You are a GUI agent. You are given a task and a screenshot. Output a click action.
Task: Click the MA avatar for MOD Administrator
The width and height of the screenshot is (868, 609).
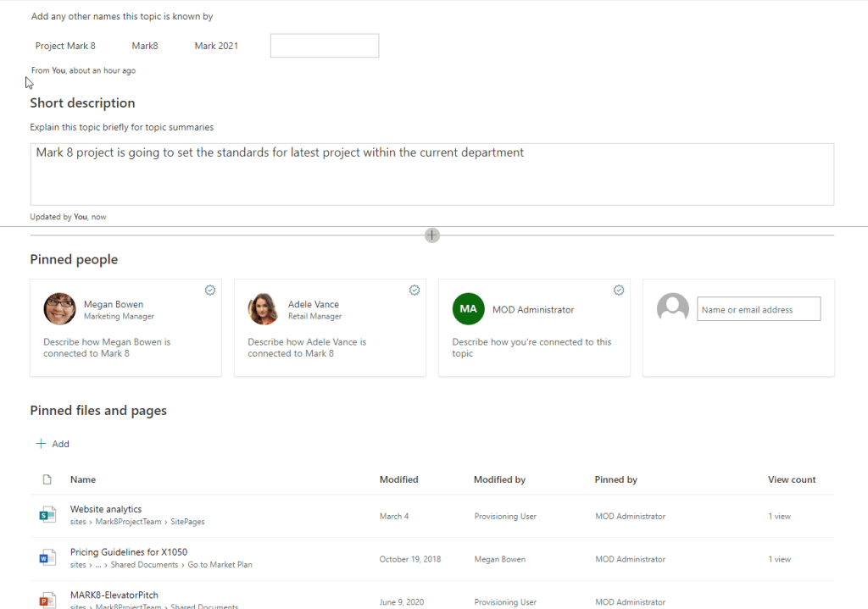468,309
